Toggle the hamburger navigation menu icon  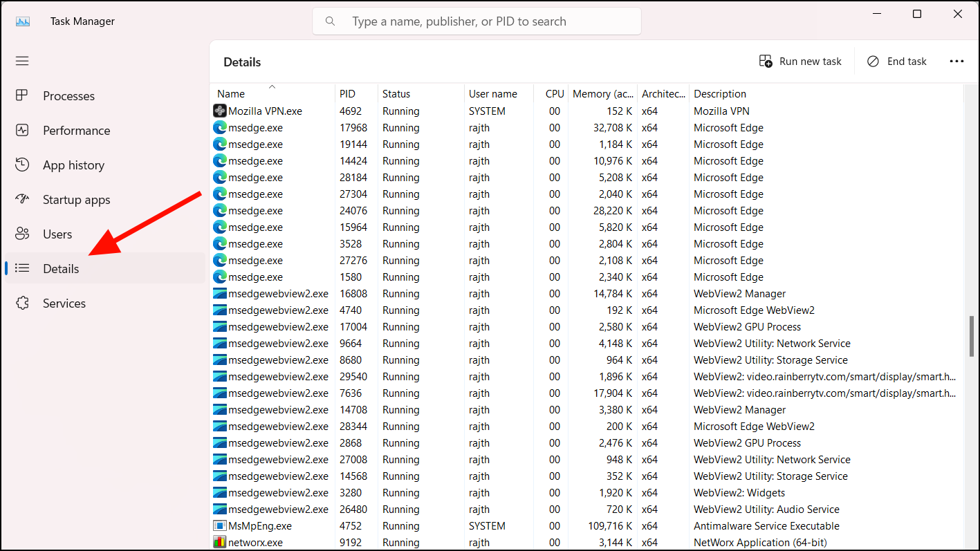tap(22, 61)
